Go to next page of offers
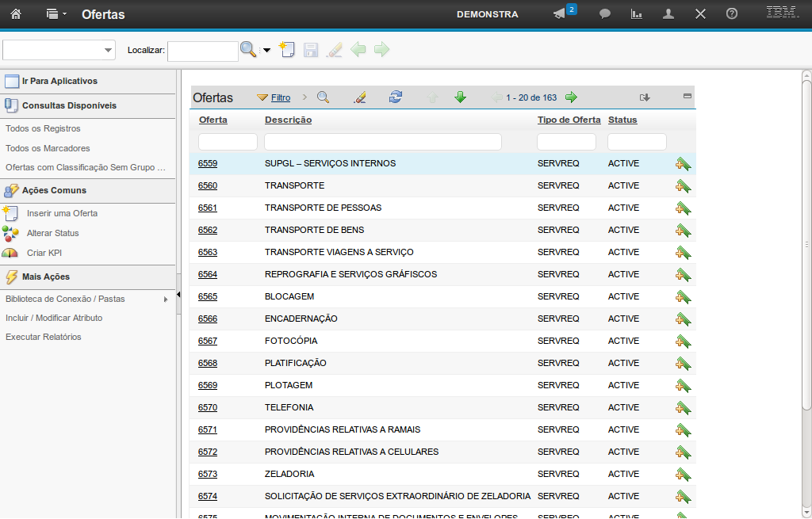 571,97
